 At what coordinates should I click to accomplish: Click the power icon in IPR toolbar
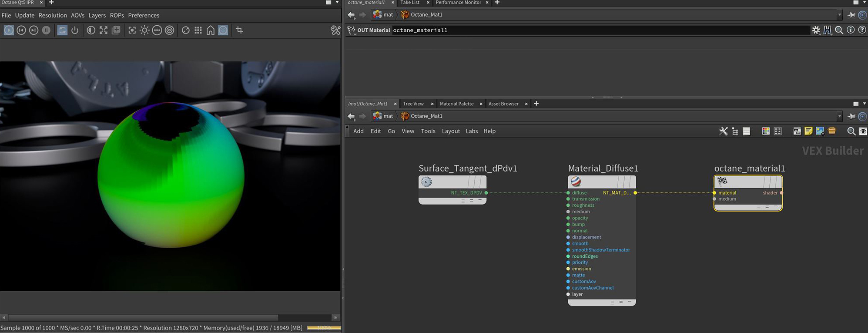75,30
